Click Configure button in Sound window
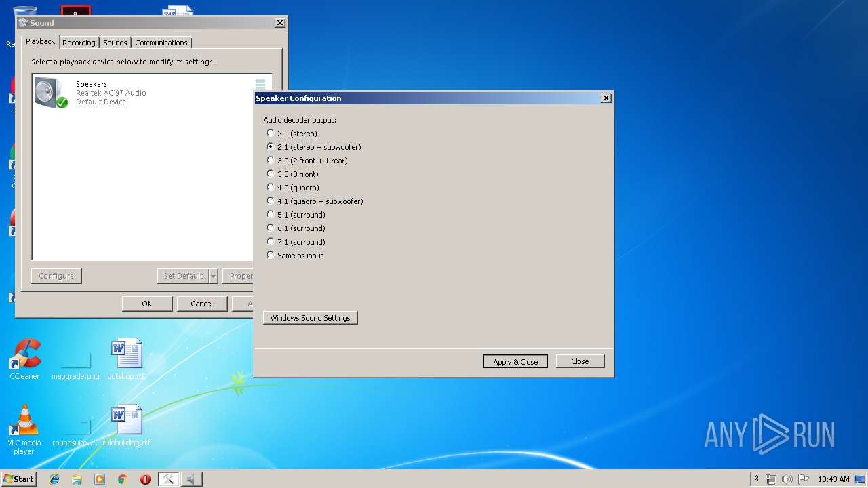The image size is (868, 488). pyautogui.click(x=56, y=276)
